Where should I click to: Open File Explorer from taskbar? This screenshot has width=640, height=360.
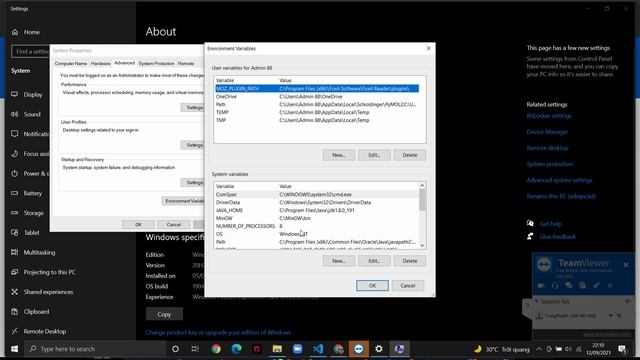(x=277, y=349)
